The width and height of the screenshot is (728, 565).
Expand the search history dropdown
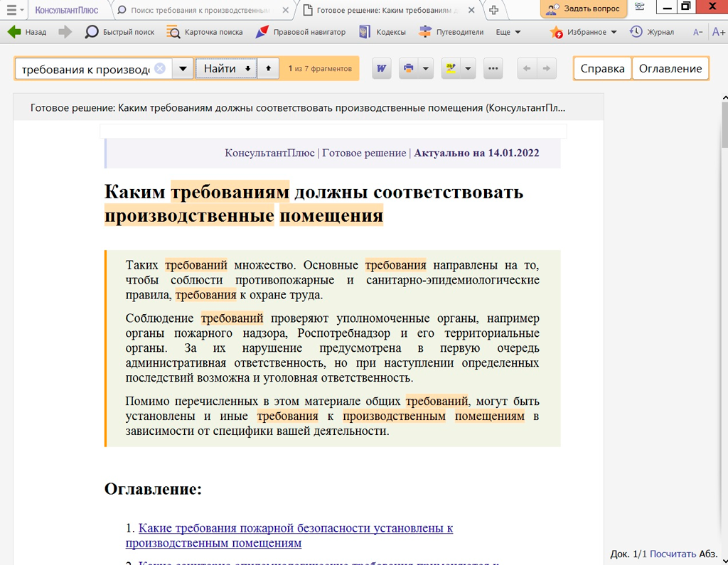click(x=183, y=69)
